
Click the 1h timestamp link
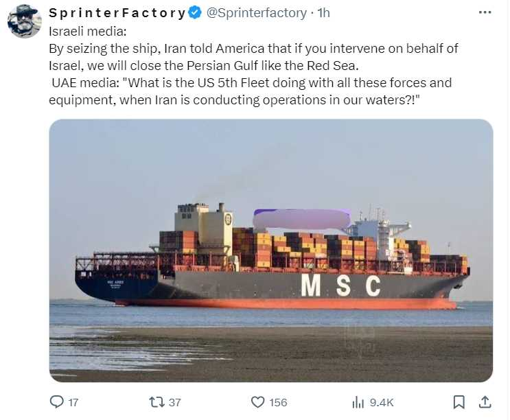[x=323, y=13]
